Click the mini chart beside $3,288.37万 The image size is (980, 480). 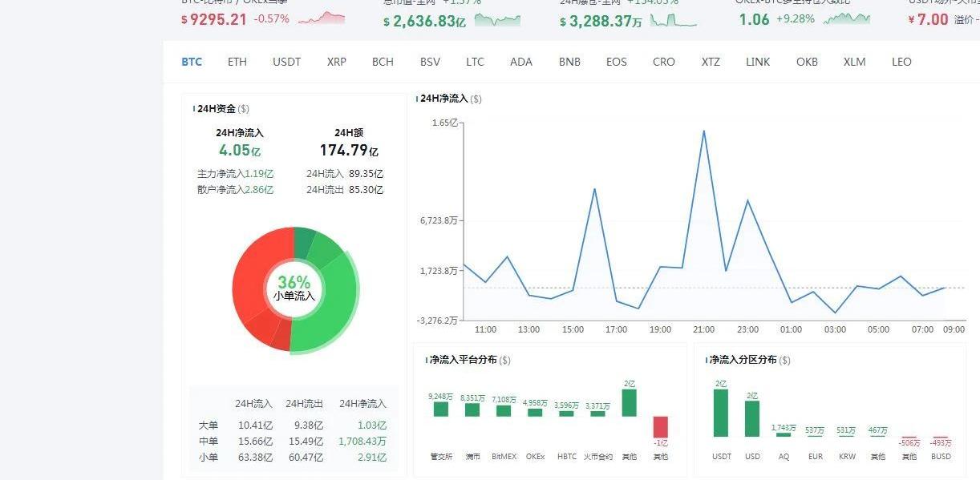pos(673,20)
